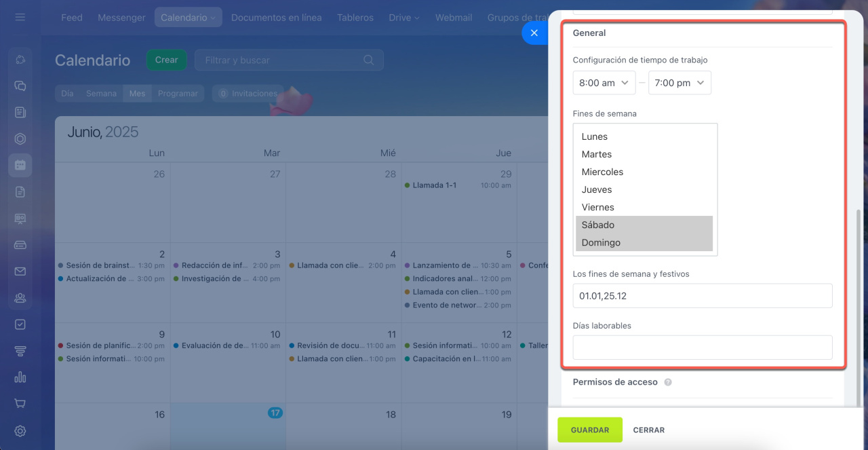Viewport: 868px width, 450px height.
Task: Close the settings slider with the blue X button
Action: (x=534, y=33)
